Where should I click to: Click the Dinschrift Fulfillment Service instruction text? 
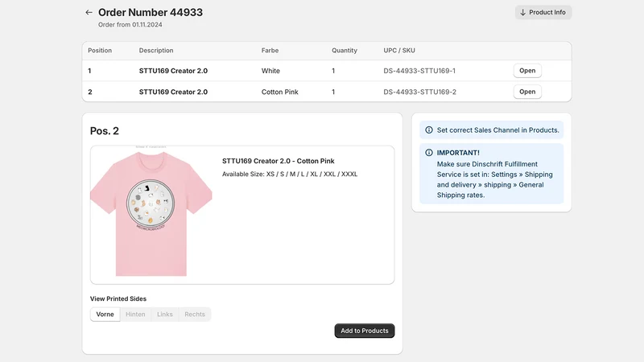pos(494,179)
